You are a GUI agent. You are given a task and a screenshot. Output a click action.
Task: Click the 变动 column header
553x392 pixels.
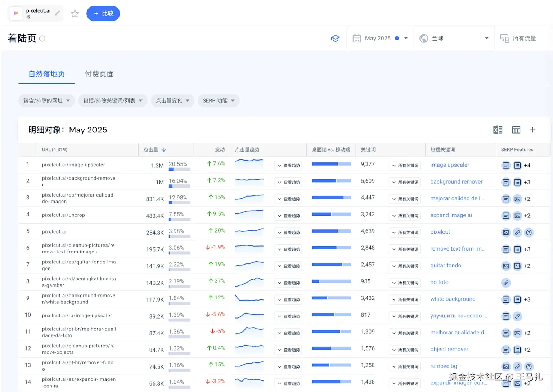(x=220, y=149)
